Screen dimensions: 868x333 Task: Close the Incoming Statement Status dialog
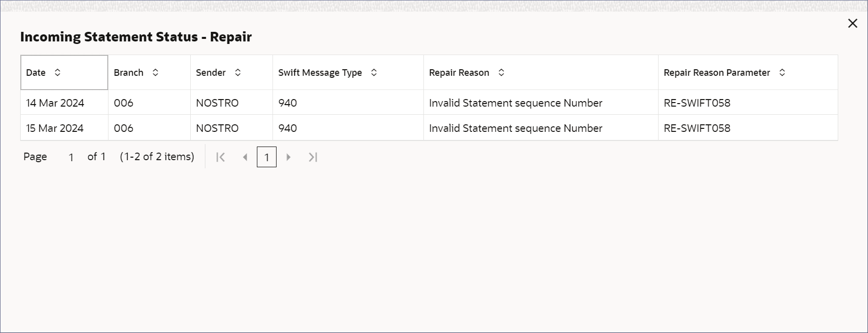point(853,23)
